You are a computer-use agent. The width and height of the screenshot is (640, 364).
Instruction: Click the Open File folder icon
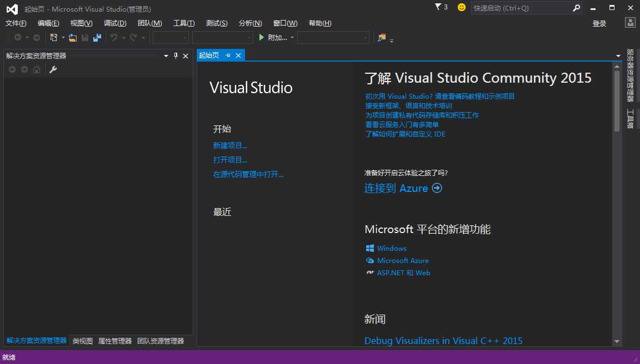(x=72, y=38)
